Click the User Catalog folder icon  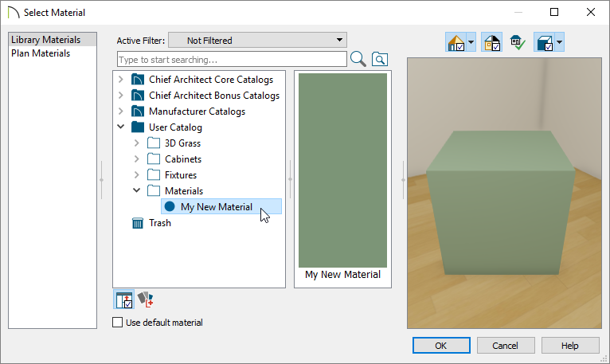pyautogui.click(x=138, y=127)
